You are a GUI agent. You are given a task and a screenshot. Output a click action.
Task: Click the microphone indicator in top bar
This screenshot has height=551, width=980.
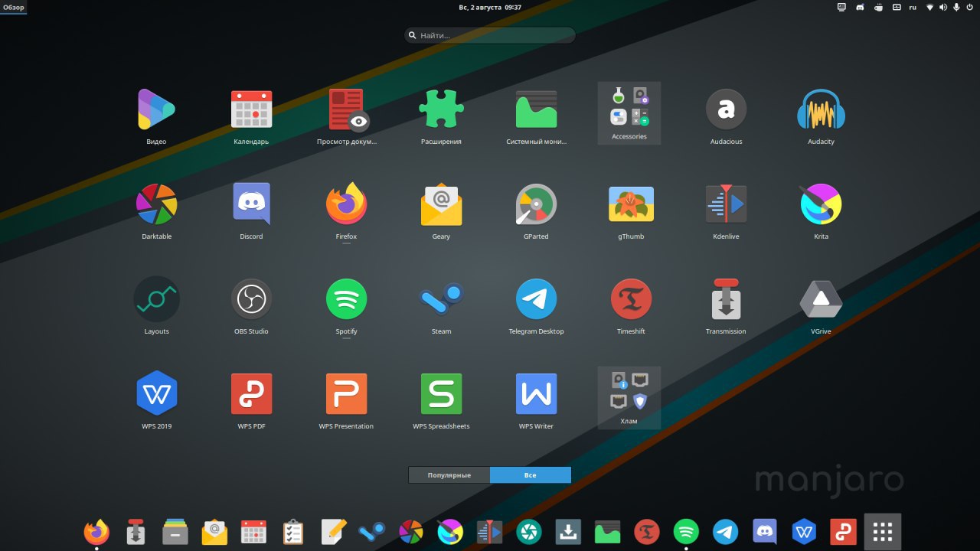coord(956,7)
